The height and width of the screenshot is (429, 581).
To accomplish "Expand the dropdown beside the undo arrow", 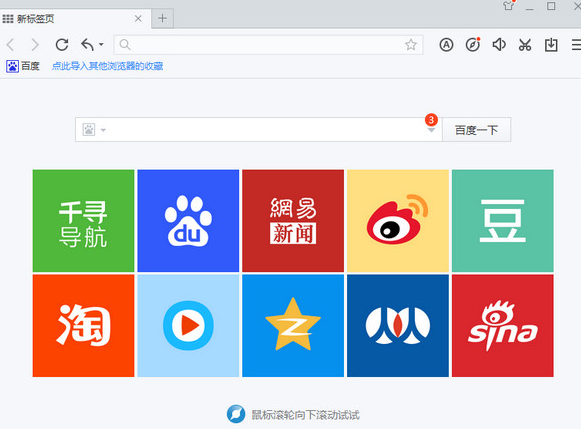I will click(101, 45).
